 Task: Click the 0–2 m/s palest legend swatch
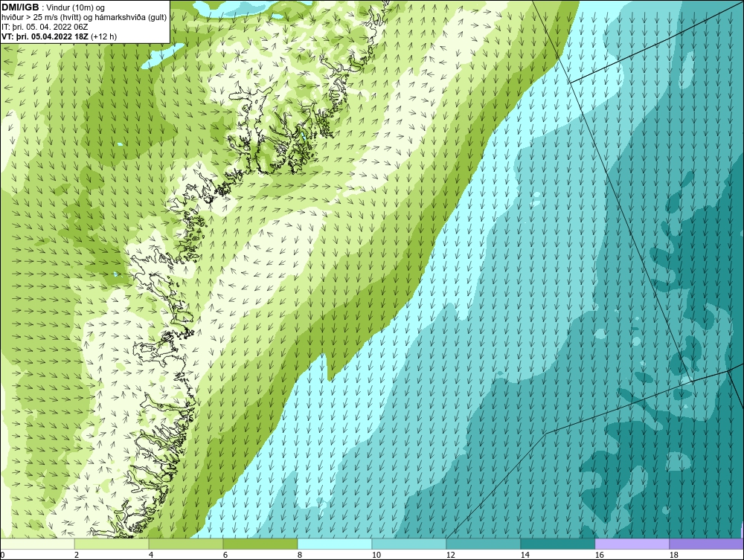pos(37,544)
